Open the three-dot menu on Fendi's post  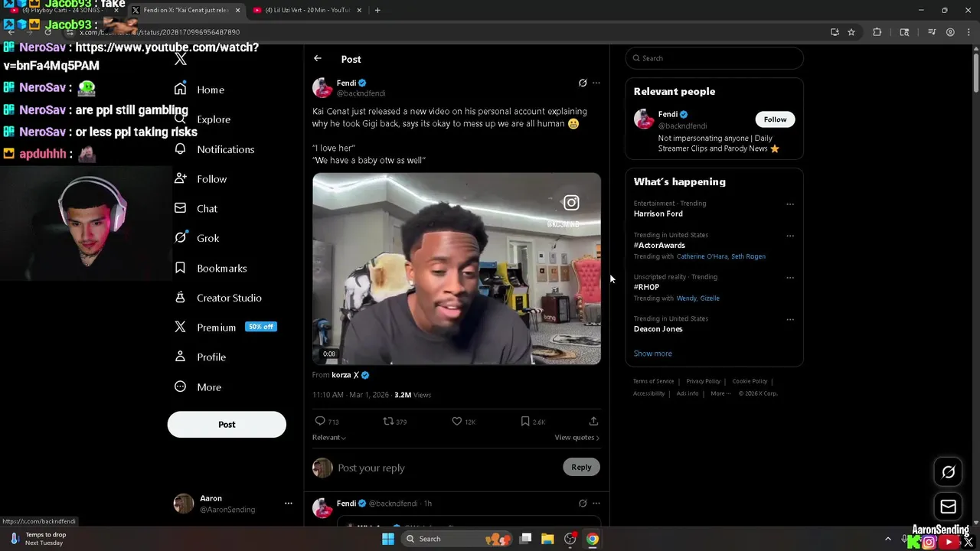click(596, 83)
